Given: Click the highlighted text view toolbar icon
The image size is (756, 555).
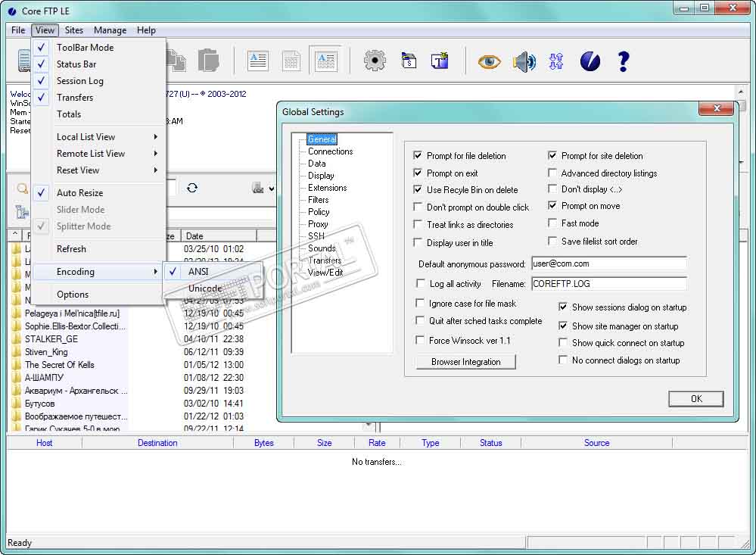Looking at the screenshot, I should [325, 61].
